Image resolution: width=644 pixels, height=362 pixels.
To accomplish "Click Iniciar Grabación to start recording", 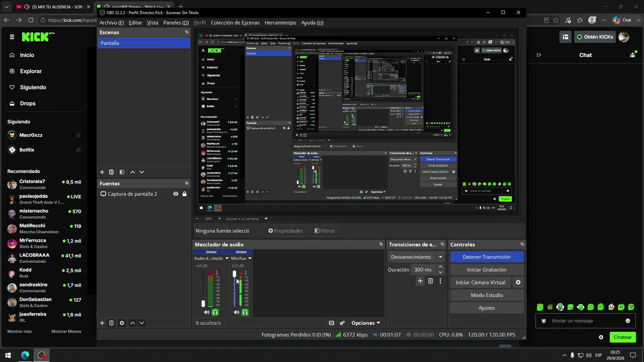I will point(487,270).
